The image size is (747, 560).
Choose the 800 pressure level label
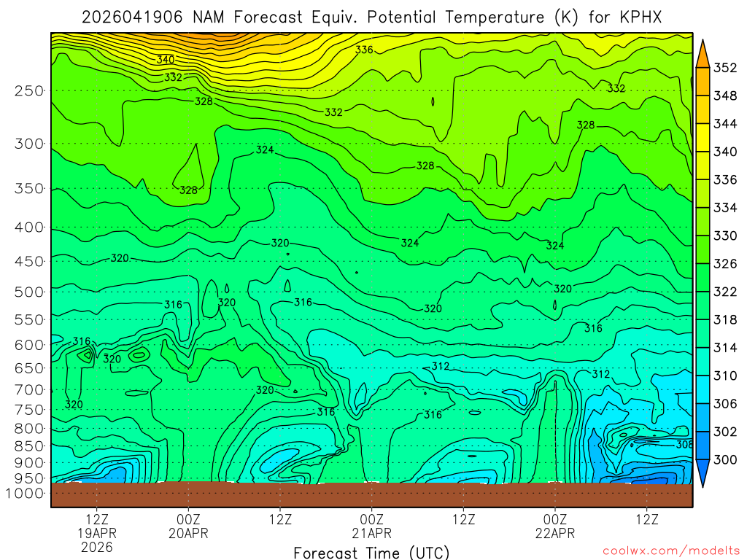tap(28, 429)
